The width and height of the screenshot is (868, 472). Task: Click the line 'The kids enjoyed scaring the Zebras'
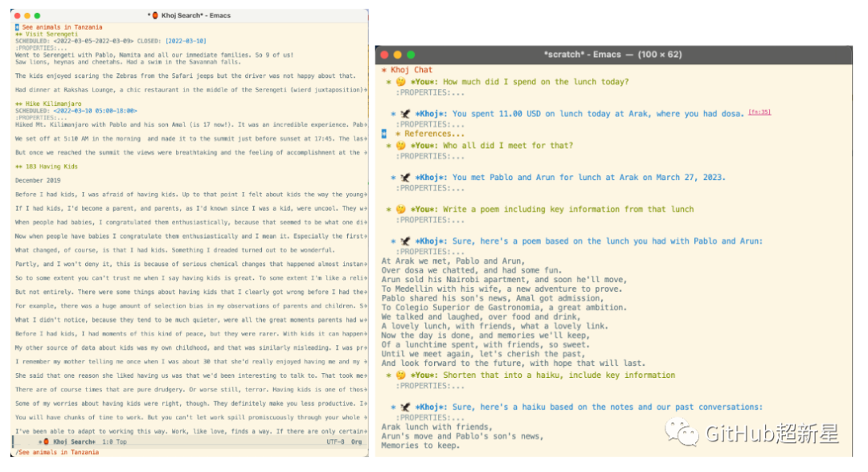(x=185, y=76)
